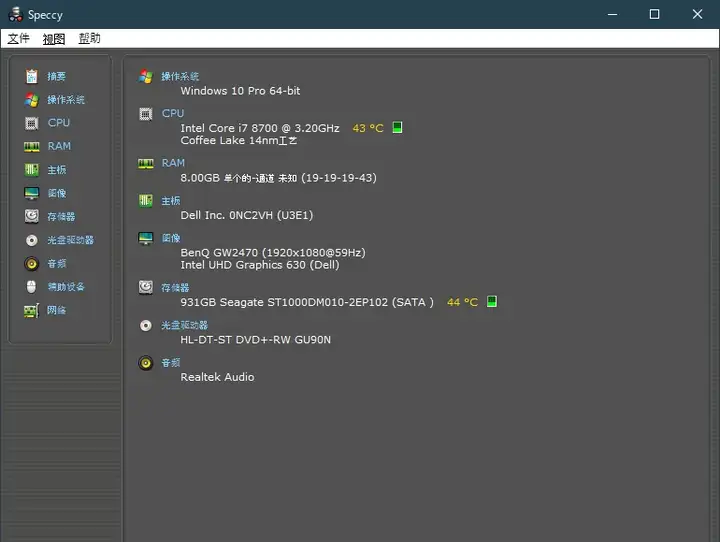The height and width of the screenshot is (542, 720).
Task: Click the Realtek Audio text
Action: point(217,377)
